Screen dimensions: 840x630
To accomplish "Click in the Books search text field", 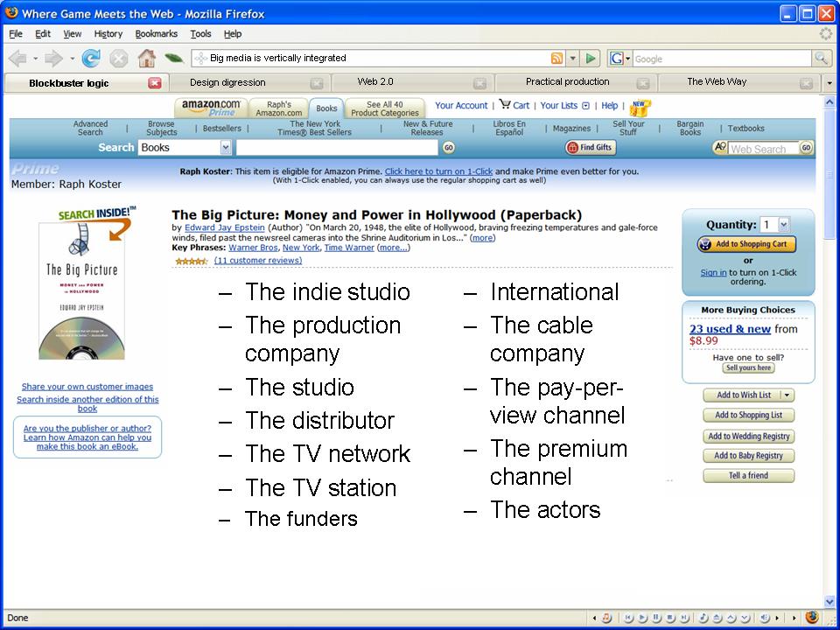I will 337,147.
